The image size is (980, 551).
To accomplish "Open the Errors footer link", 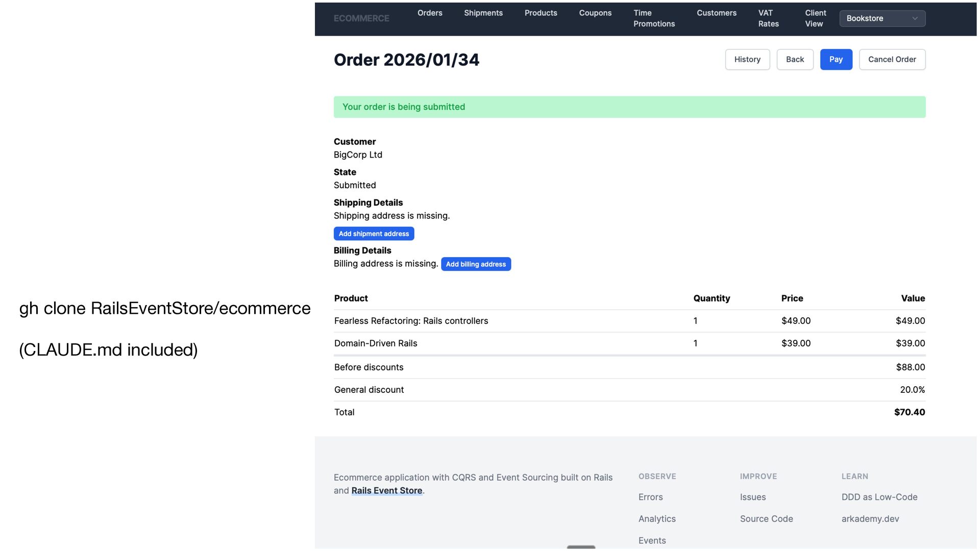I will [650, 497].
